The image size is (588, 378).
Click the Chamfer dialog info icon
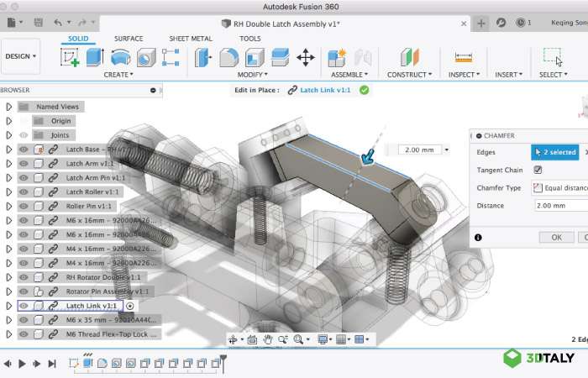click(x=478, y=238)
